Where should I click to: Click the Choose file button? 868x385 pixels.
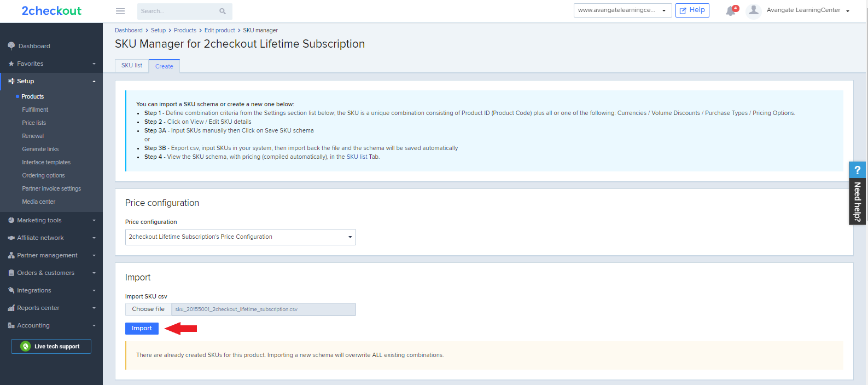click(x=148, y=309)
